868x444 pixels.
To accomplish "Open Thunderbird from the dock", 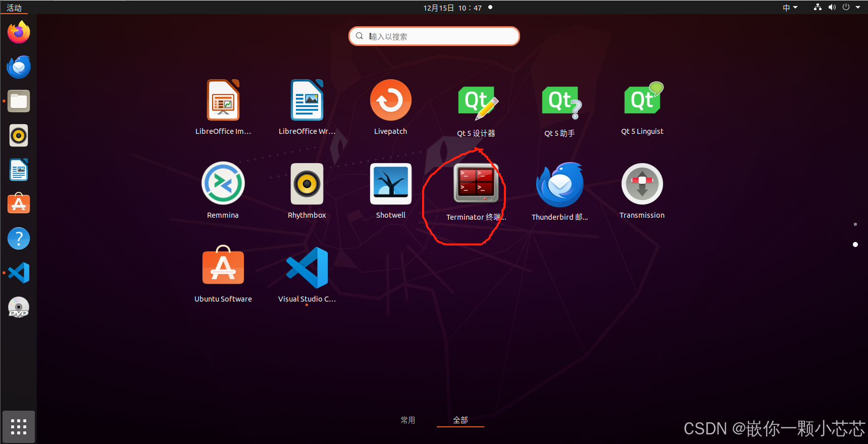I will 19,67.
